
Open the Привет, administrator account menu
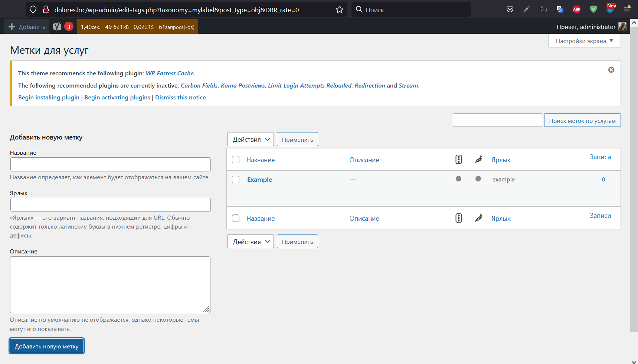pos(591,27)
